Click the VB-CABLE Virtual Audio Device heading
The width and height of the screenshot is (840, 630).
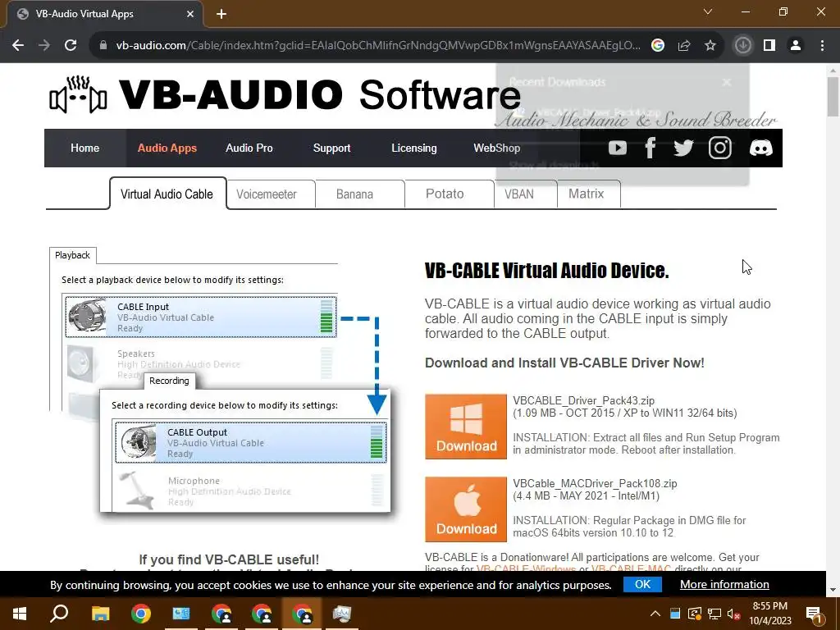(x=546, y=271)
